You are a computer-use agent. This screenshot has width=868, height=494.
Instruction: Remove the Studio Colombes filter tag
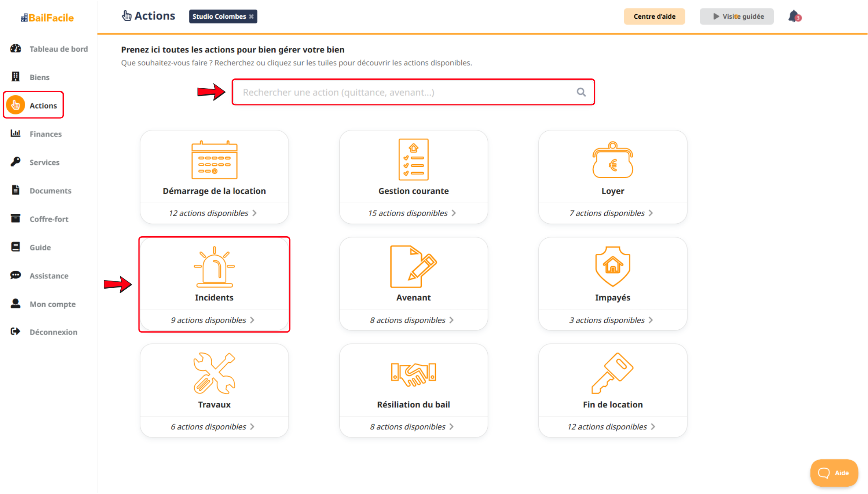[x=252, y=17]
